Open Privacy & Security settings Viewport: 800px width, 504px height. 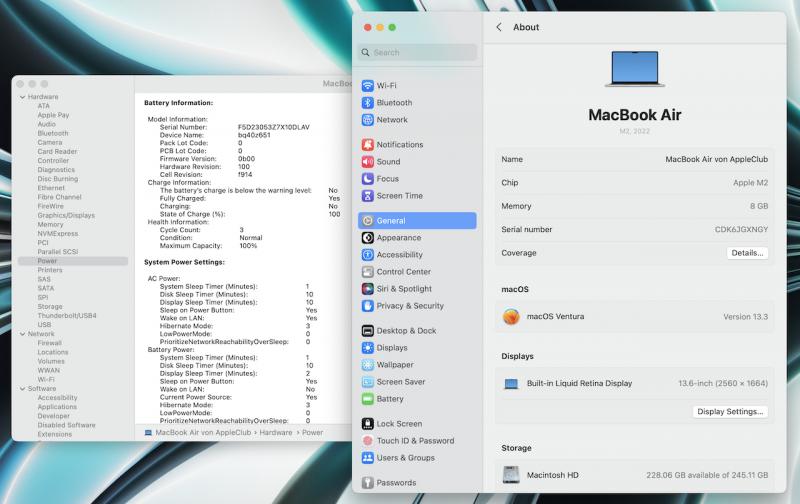tap(410, 306)
